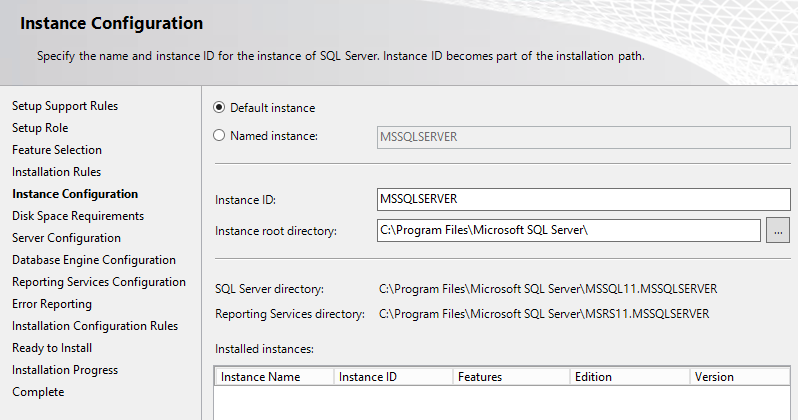
Task: Sort by the Edition column header
Action: [x=630, y=377]
